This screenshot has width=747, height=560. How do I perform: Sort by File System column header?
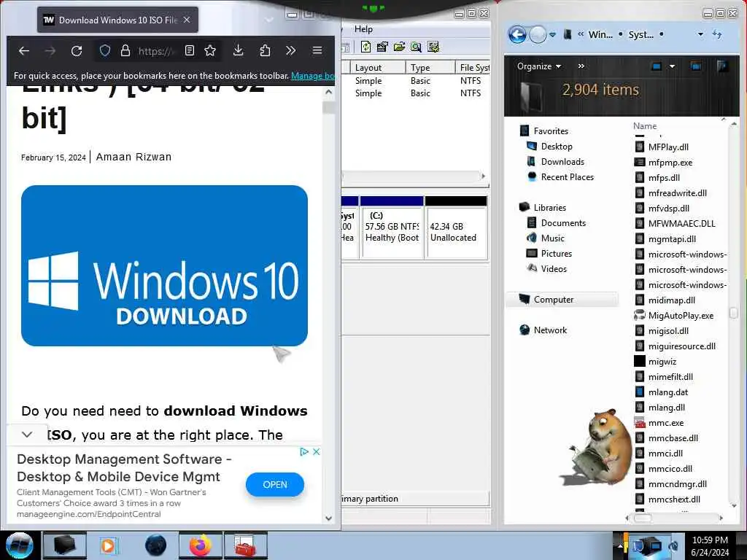click(473, 68)
